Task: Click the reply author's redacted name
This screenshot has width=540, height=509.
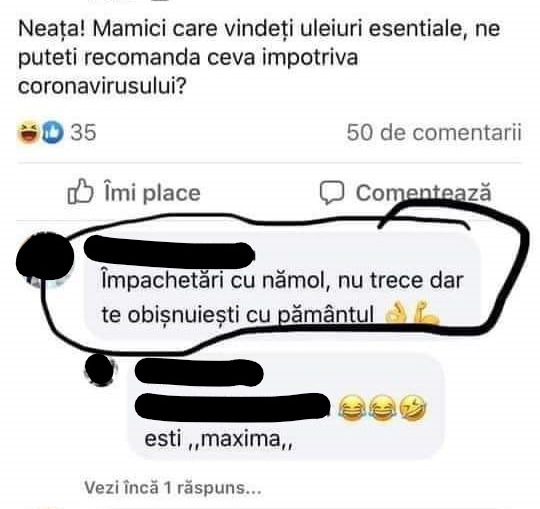Action: [199, 372]
